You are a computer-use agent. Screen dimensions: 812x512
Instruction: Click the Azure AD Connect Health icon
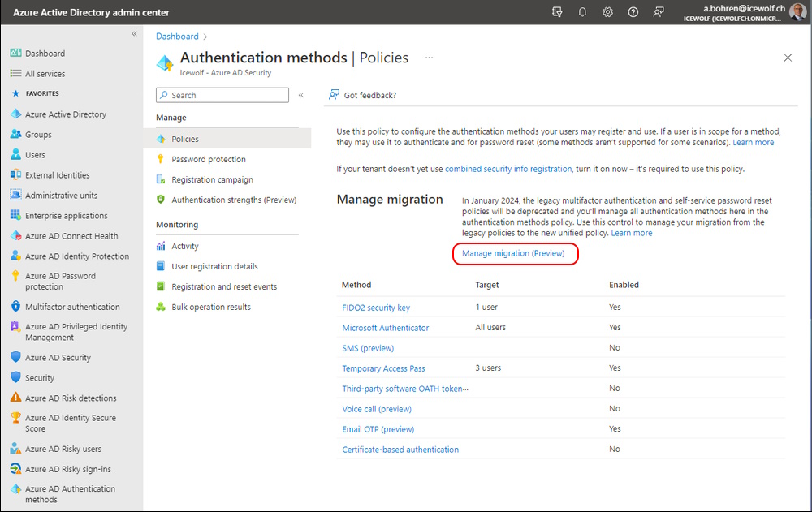(15, 235)
